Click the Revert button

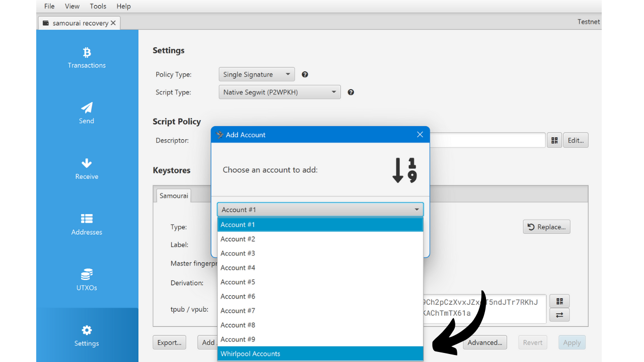533,342
